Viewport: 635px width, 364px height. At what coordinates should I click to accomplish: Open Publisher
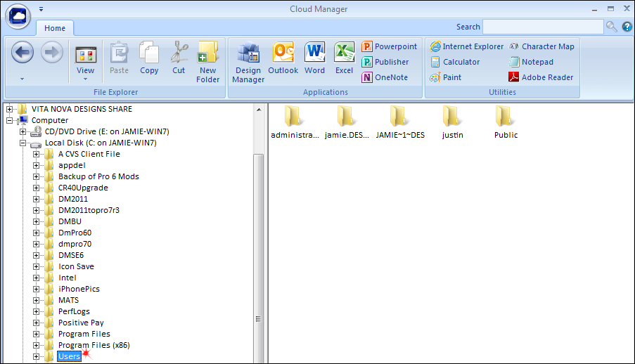[x=385, y=62]
